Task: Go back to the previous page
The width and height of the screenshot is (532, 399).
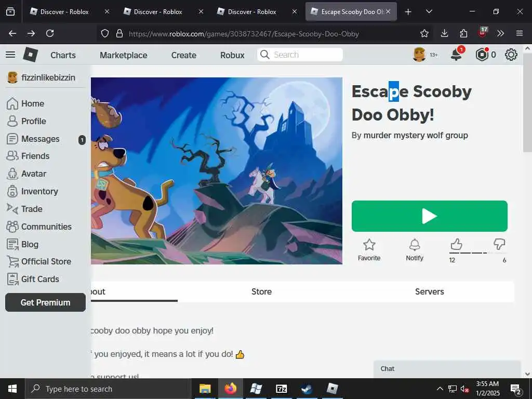Action: click(x=12, y=33)
